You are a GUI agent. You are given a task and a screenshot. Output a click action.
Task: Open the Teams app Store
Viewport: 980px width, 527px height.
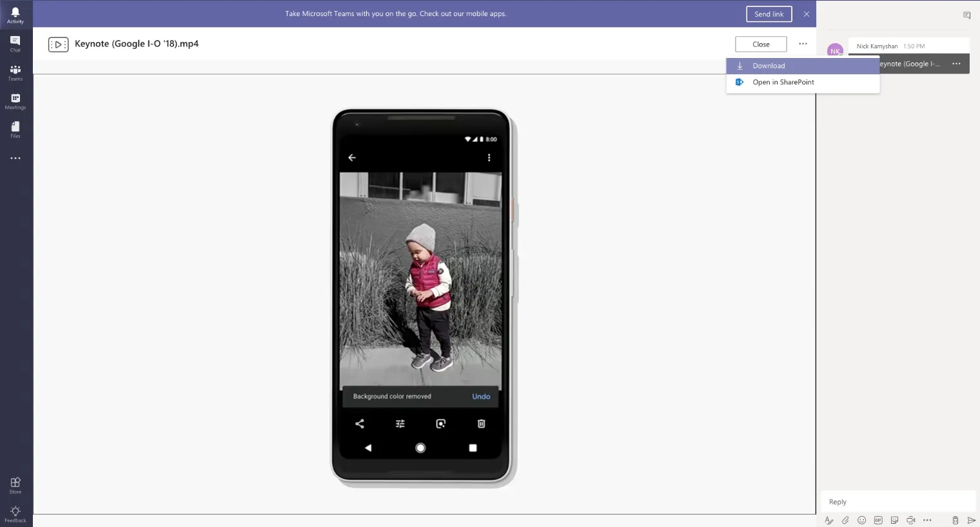15,485
